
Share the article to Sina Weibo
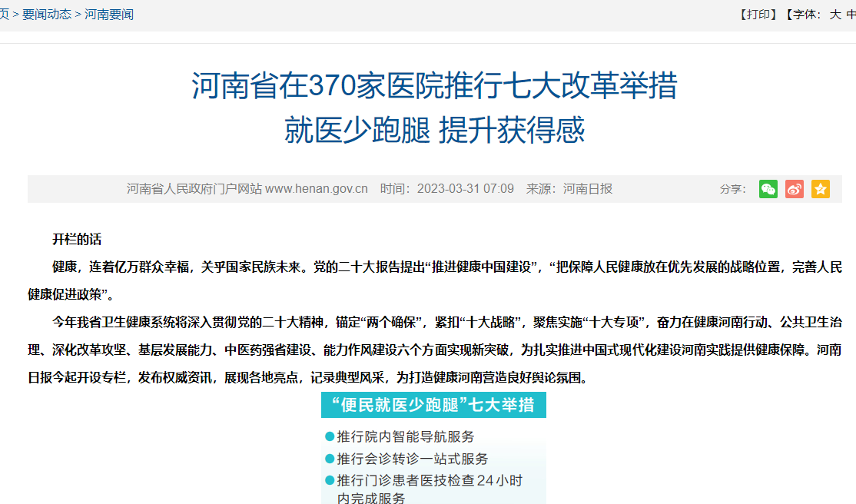coord(794,188)
